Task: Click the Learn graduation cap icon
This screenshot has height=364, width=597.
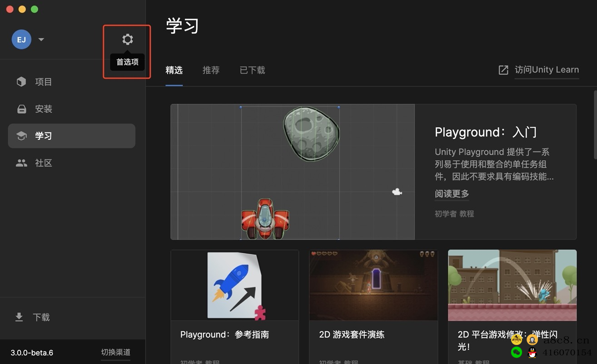Action: [21, 136]
